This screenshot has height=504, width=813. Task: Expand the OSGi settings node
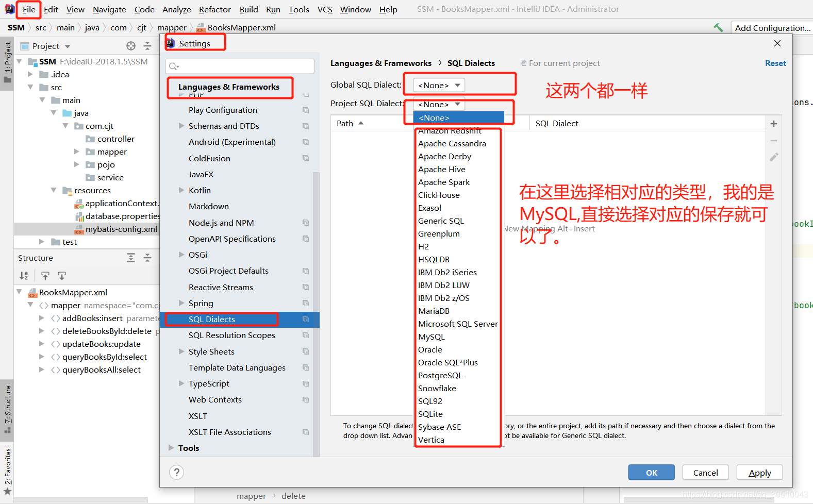pyautogui.click(x=181, y=255)
